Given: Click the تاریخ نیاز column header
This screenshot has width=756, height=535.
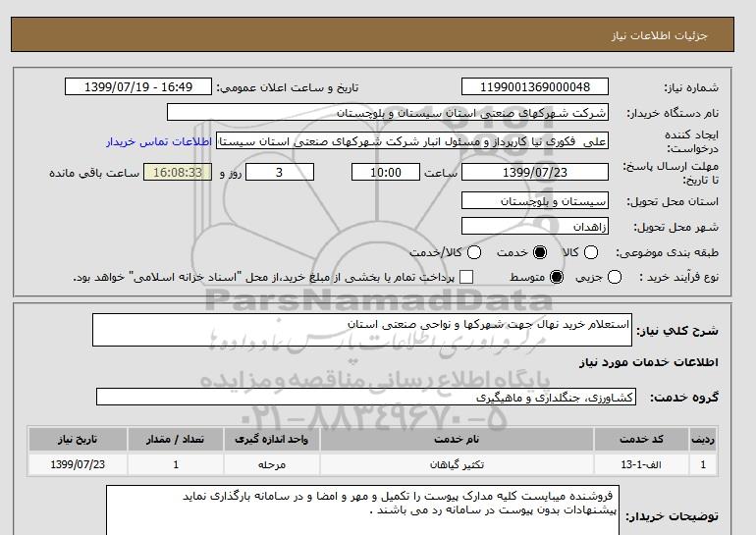Looking at the screenshot, I should pos(78,440).
